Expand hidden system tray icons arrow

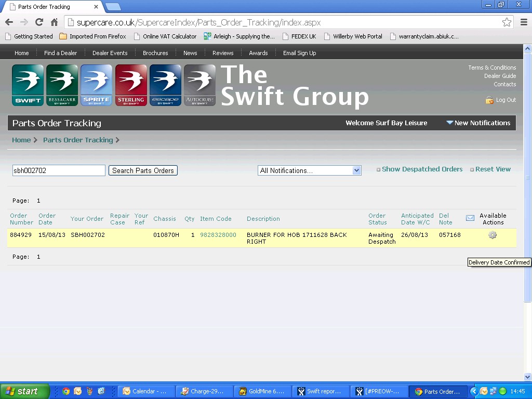click(x=474, y=391)
